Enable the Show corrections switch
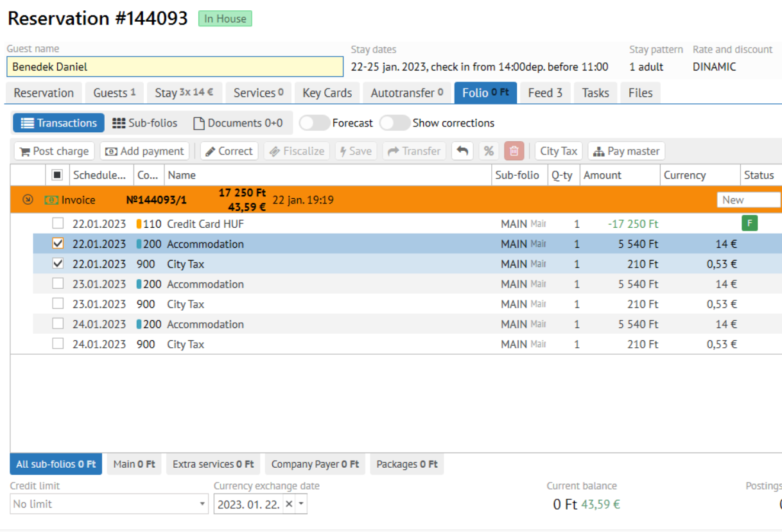This screenshot has width=782, height=532. (x=394, y=123)
